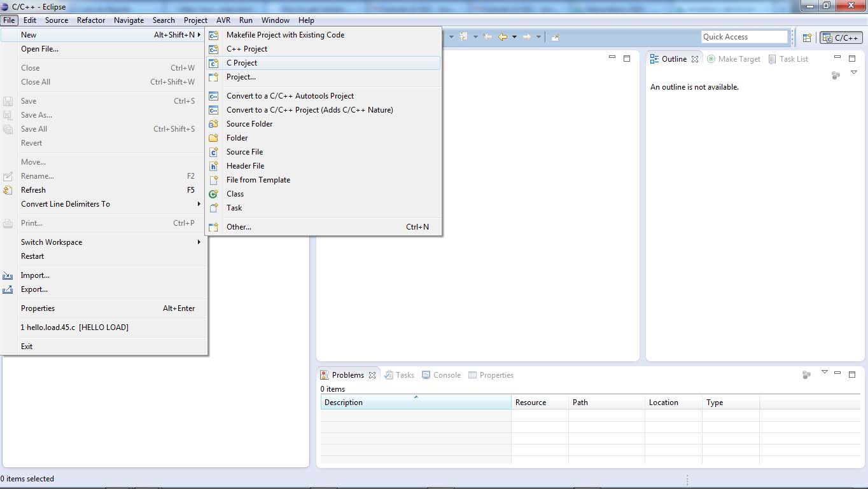
Task: Switch to the Tasks tab
Action: click(400, 375)
